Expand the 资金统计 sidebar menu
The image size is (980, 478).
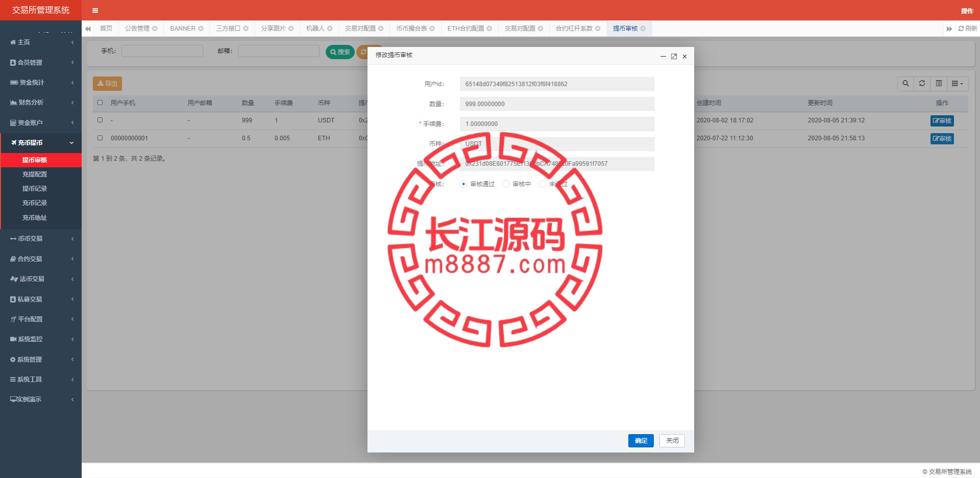point(41,83)
